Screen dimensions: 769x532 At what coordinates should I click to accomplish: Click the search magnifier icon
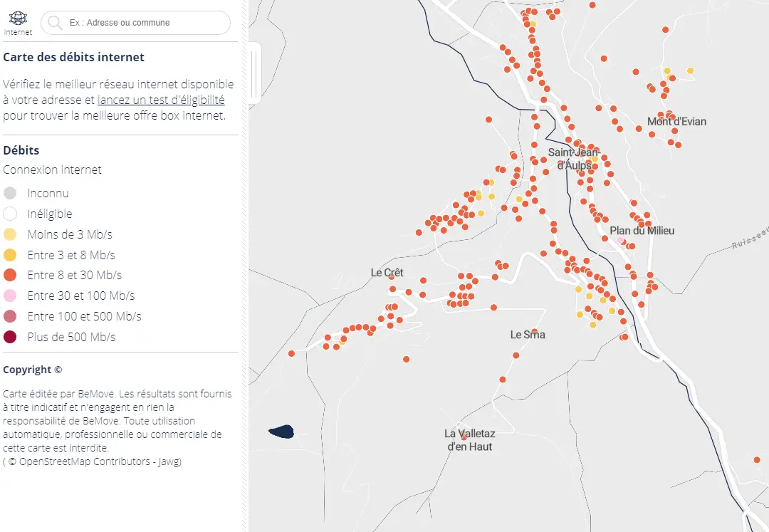tap(55, 23)
